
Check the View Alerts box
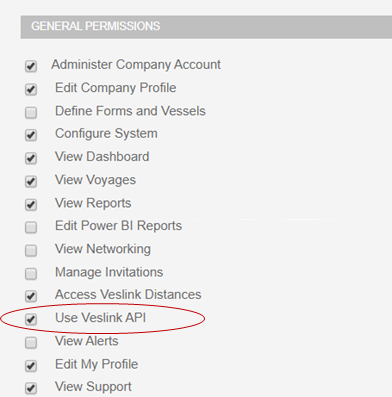pyautogui.click(x=31, y=342)
